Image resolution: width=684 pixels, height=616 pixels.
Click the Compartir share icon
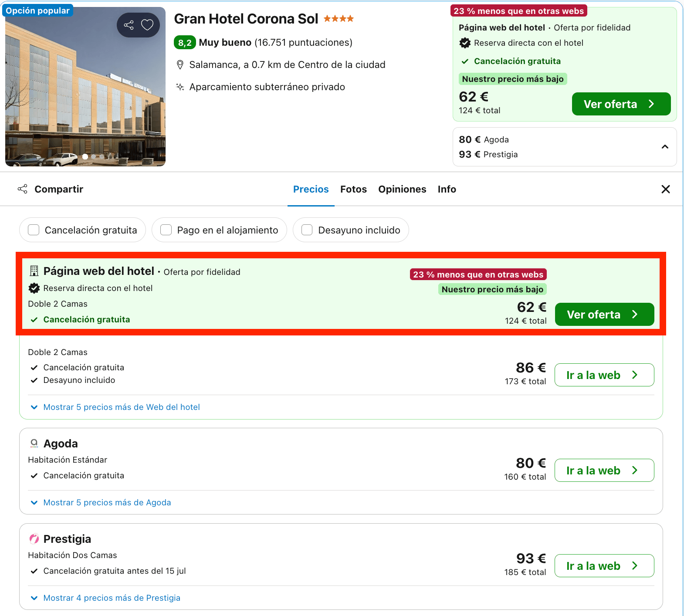[x=23, y=189]
